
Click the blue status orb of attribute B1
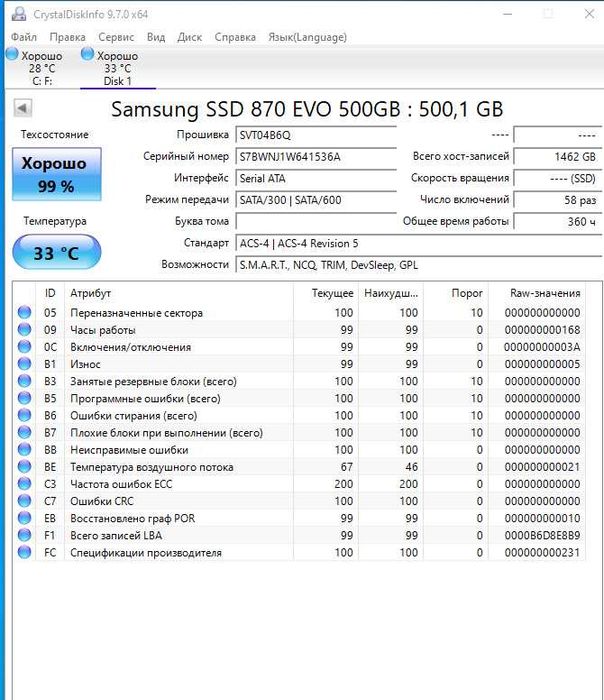pos(24,363)
